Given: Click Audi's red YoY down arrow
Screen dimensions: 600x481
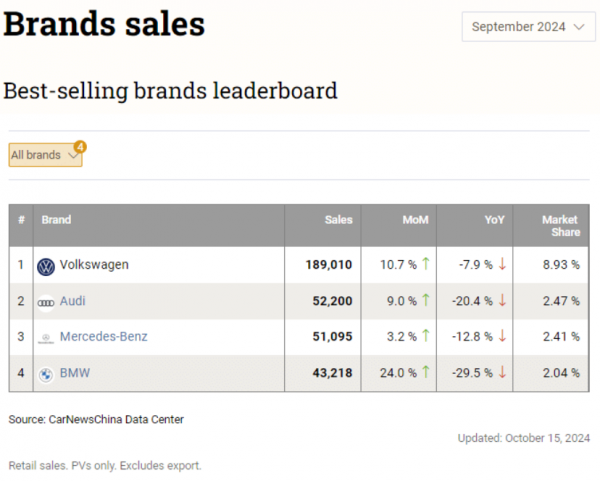Looking at the screenshot, I should pos(502,301).
